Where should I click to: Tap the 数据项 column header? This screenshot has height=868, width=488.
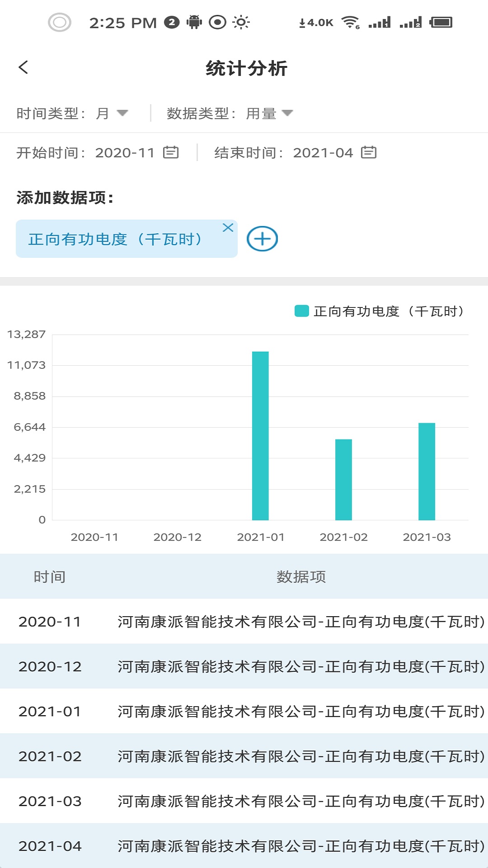(x=301, y=577)
